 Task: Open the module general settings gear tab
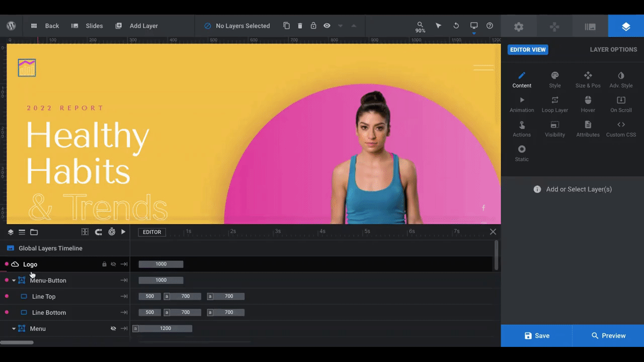click(519, 26)
